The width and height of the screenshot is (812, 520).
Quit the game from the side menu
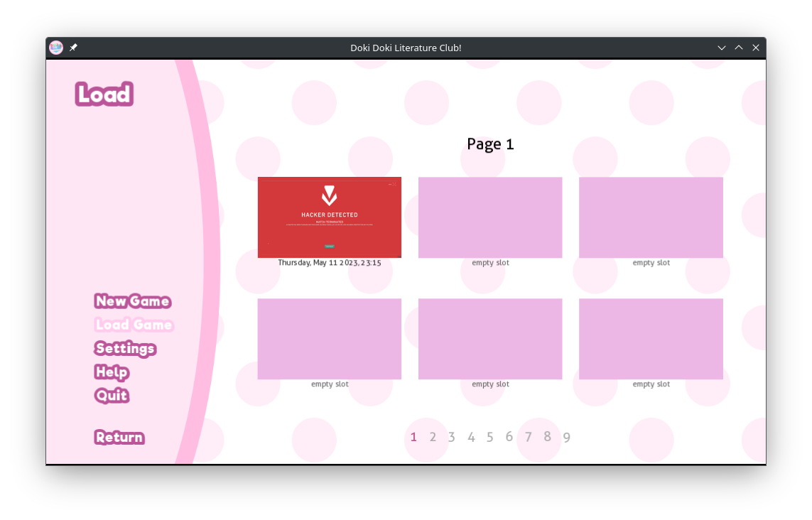coord(112,395)
